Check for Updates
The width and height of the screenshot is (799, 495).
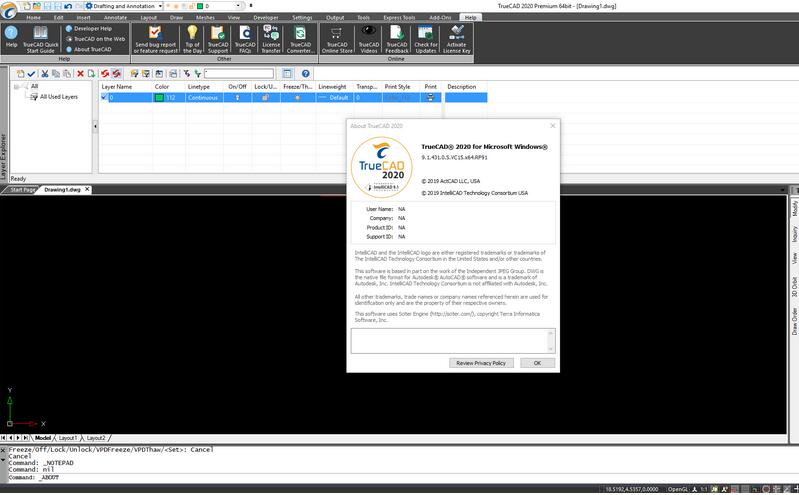[x=425, y=39]
